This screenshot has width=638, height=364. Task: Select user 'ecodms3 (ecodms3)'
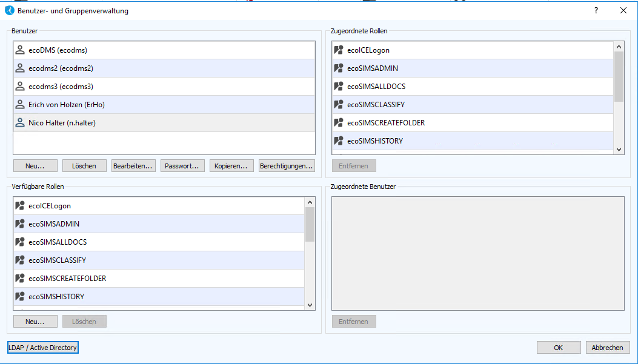(164, 86)
